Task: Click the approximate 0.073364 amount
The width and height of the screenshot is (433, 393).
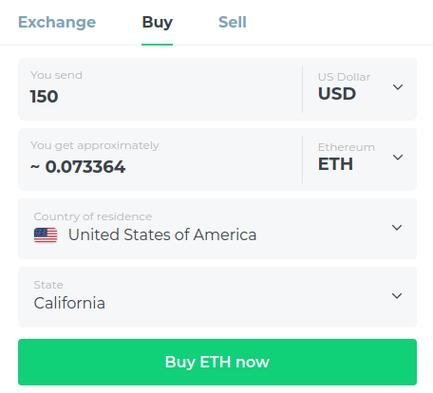Action: pyautogui.click(x=78, y=167)
